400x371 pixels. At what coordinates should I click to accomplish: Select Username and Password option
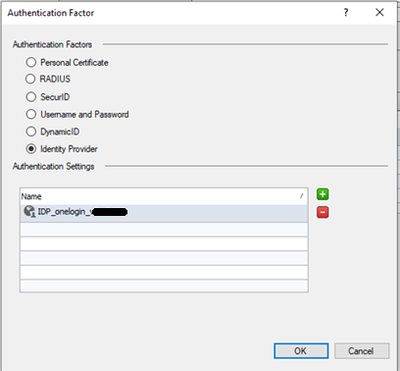point(31,114)
